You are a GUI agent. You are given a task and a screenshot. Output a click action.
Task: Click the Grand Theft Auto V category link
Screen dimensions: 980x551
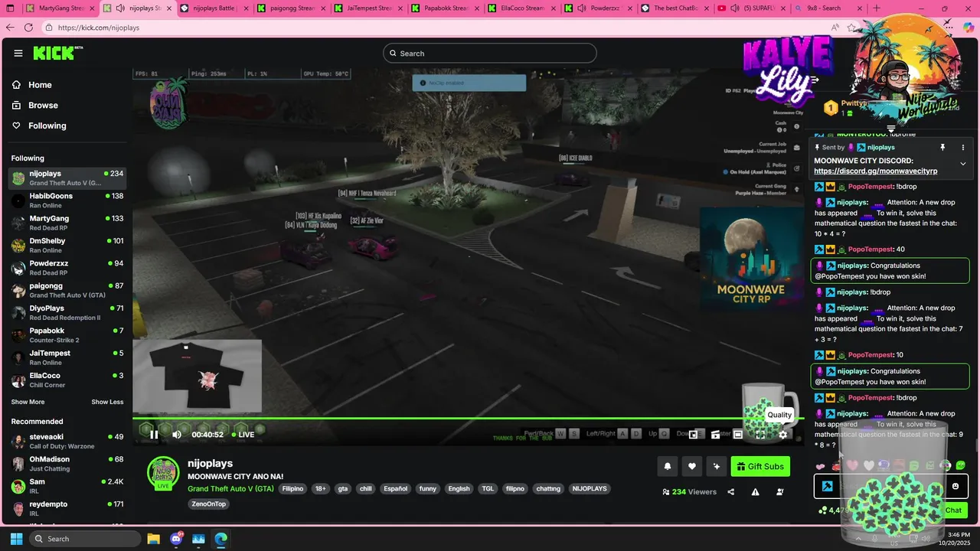pos(230,488)
